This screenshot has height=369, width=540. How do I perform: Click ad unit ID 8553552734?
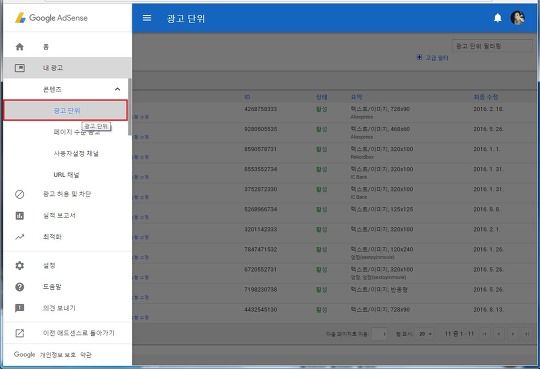pyautogui.click(x=260, y=169)
